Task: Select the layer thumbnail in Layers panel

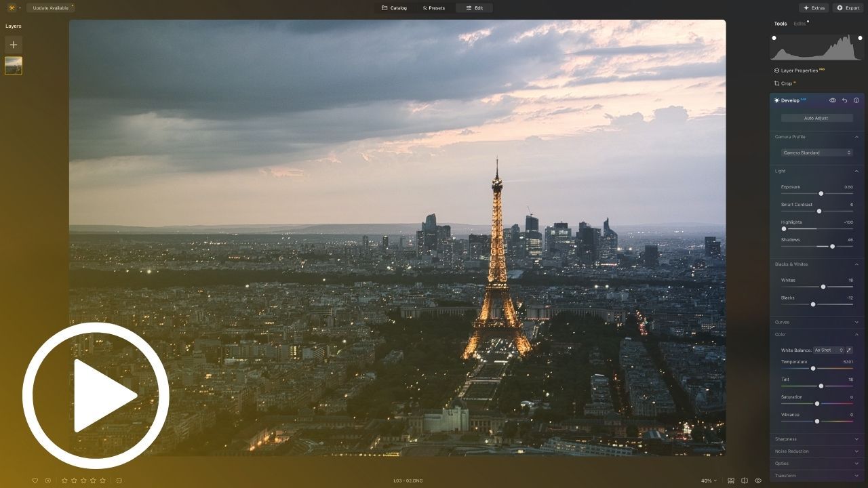Action: 13,66
